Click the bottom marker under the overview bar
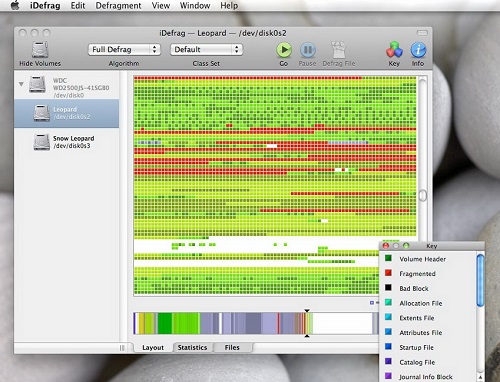Image resolution: width=500 pixels, height=382 pixels. (307, 336)
